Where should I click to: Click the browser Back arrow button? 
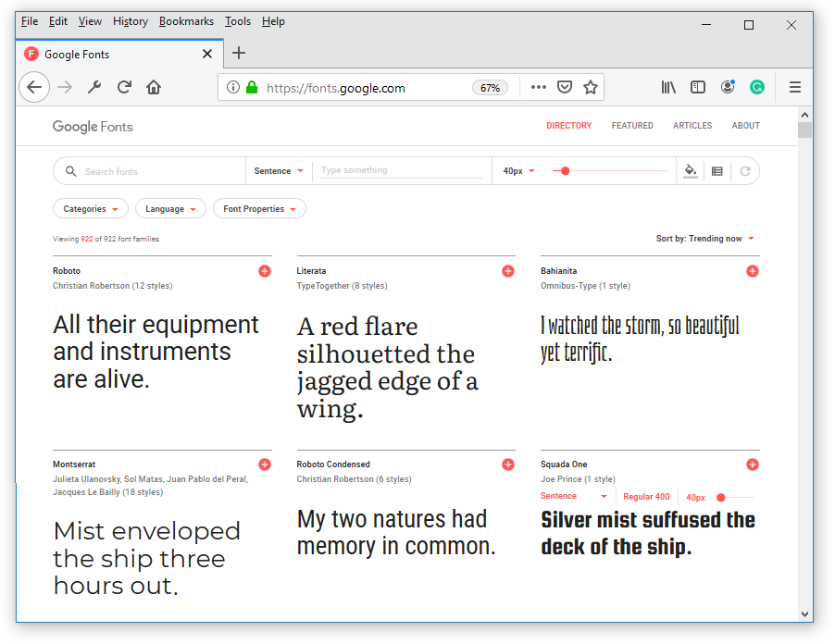(34, 87)
